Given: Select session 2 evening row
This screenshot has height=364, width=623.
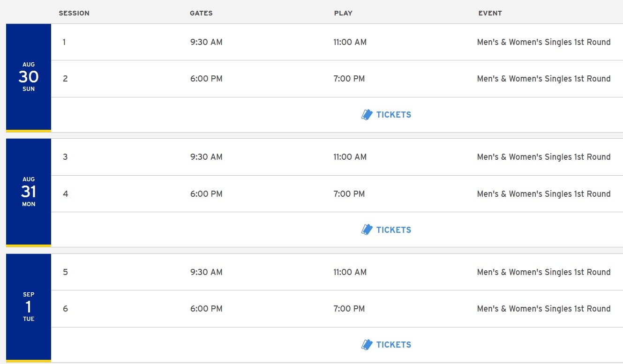Looking at the screenshot, I should (337, 79).
